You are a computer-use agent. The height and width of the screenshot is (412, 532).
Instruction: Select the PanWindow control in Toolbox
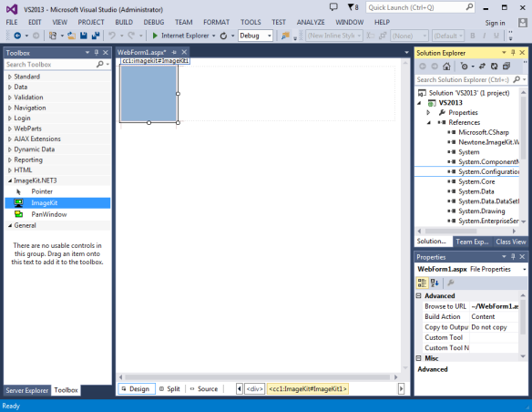click(57, 214)
